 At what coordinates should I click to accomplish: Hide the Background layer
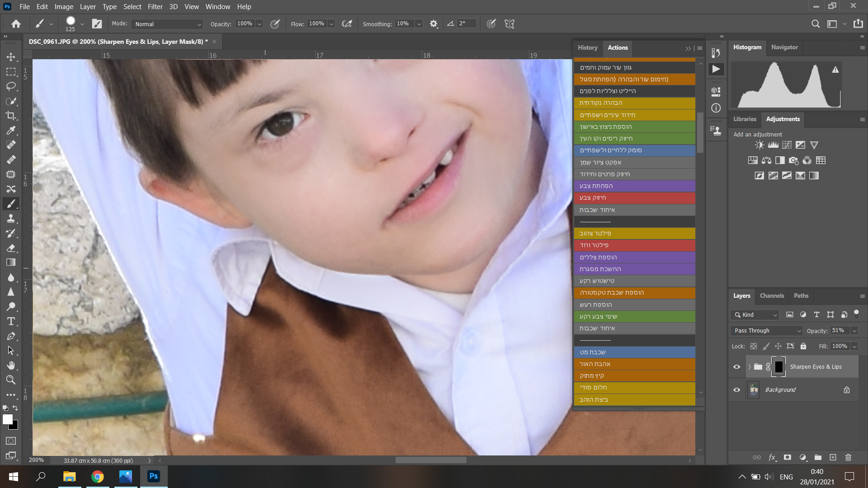tap(736, 389)
